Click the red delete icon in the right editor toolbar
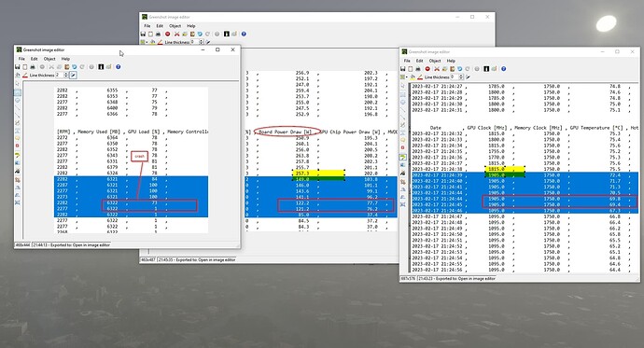 427,69
